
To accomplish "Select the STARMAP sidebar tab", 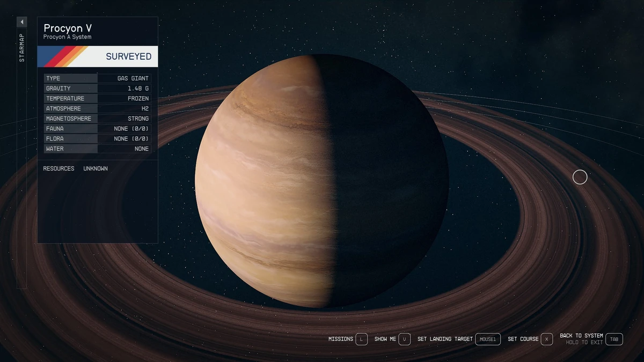I will pos(21,46).
